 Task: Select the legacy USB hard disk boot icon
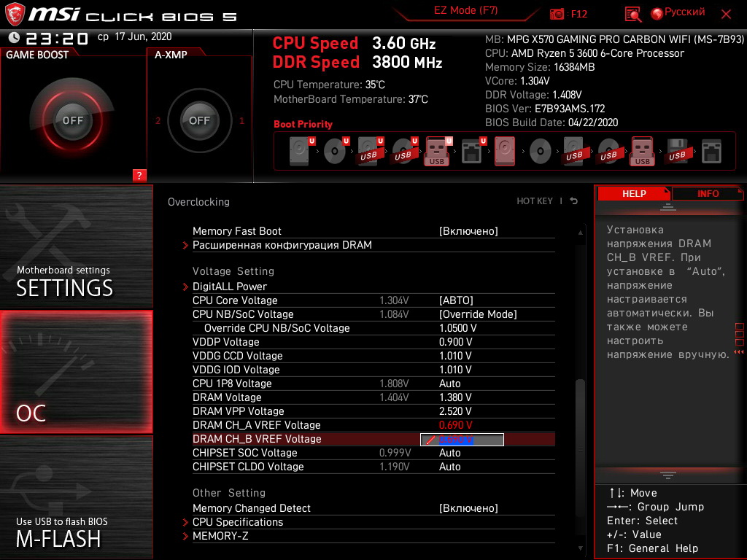(x=575, y=152)
